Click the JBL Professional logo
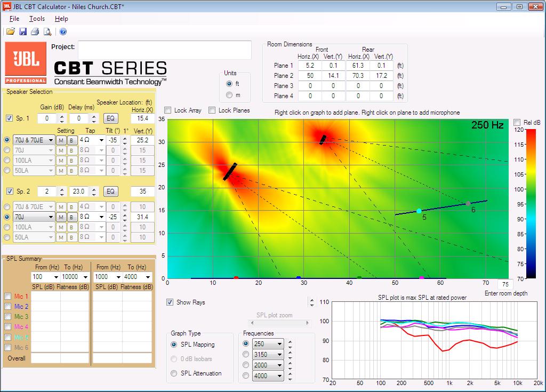546x392 pixels. (26, 63)
